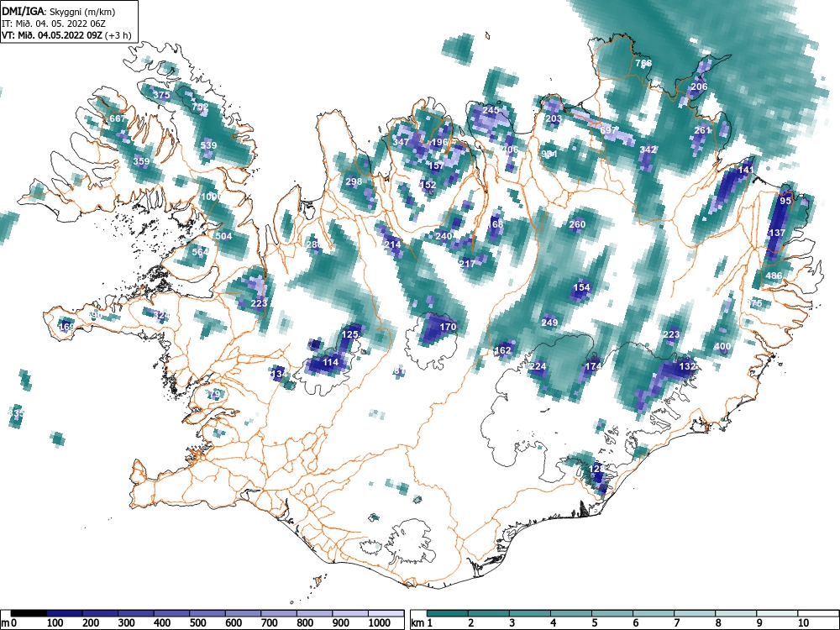This screenshot has width=840, height=630.
Task: Click the 486 visibility value
Action: (x=774, y=276)
